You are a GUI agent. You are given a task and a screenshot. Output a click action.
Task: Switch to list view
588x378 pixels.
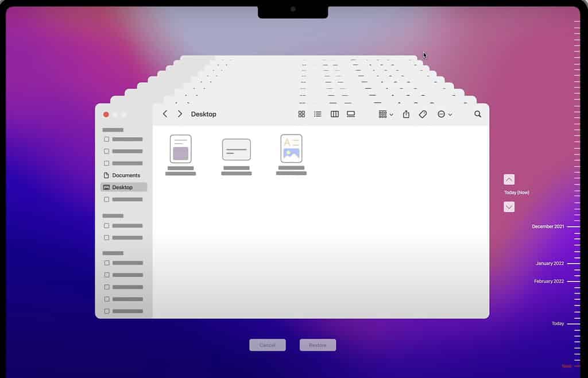point(318,114)
